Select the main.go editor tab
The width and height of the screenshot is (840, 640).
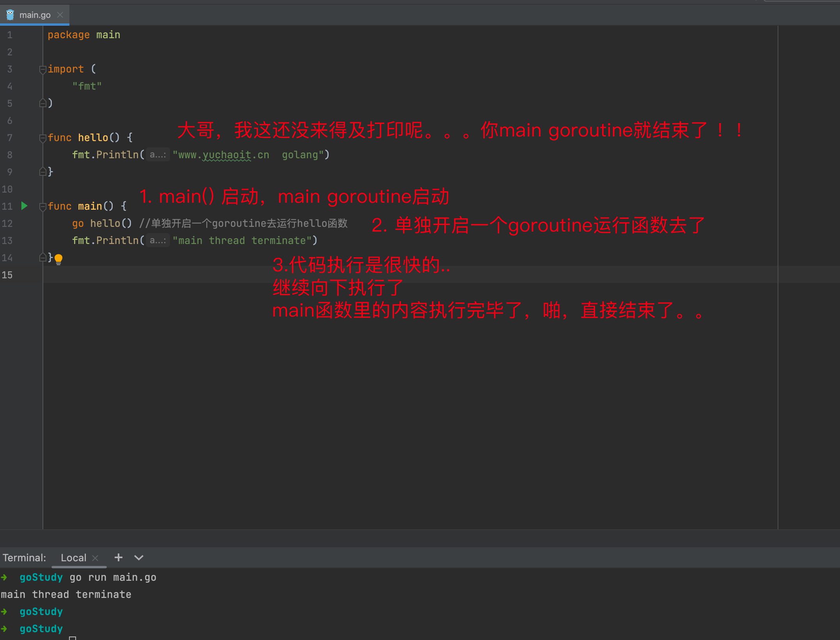coord(35,14)
